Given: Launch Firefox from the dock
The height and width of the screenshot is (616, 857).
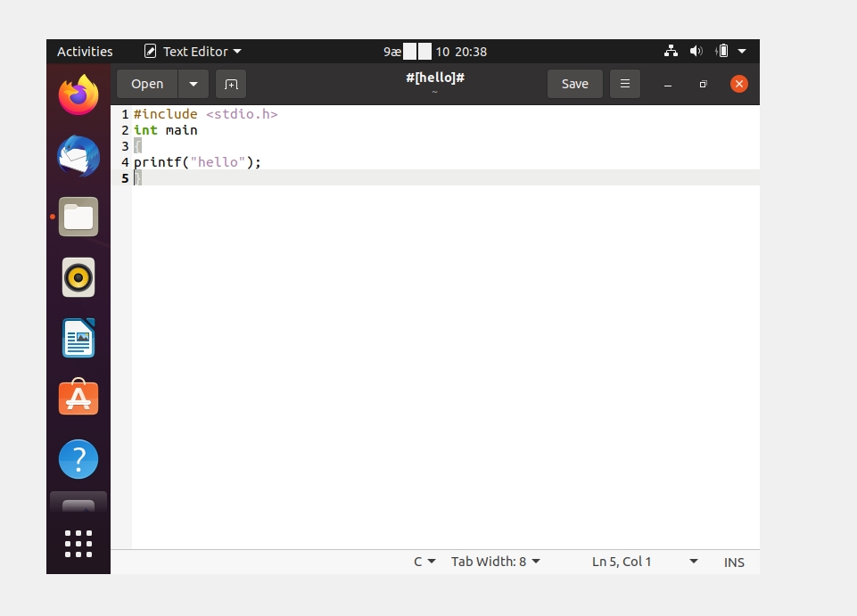Looking at the screenshot, I should point(78,94).
